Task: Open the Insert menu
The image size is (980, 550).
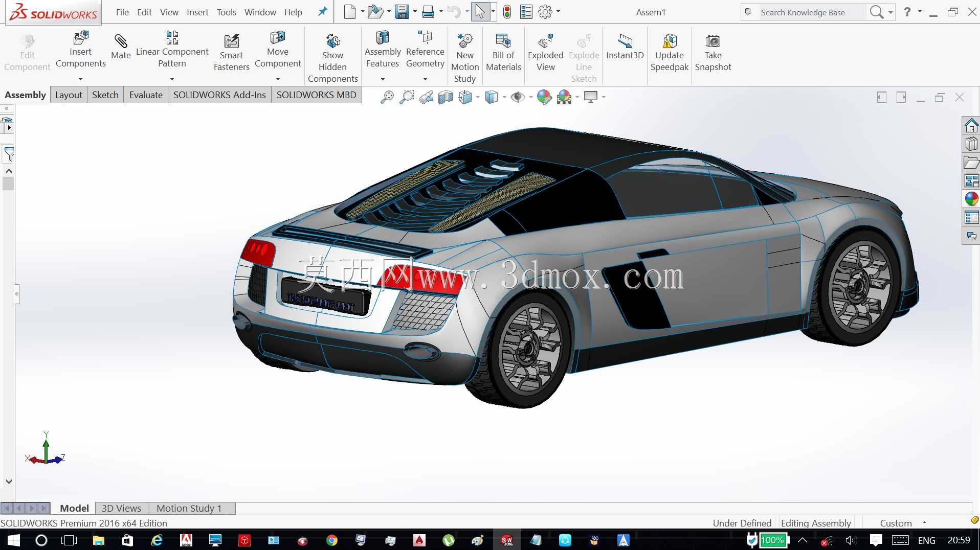Action: (x=197, y=12)
